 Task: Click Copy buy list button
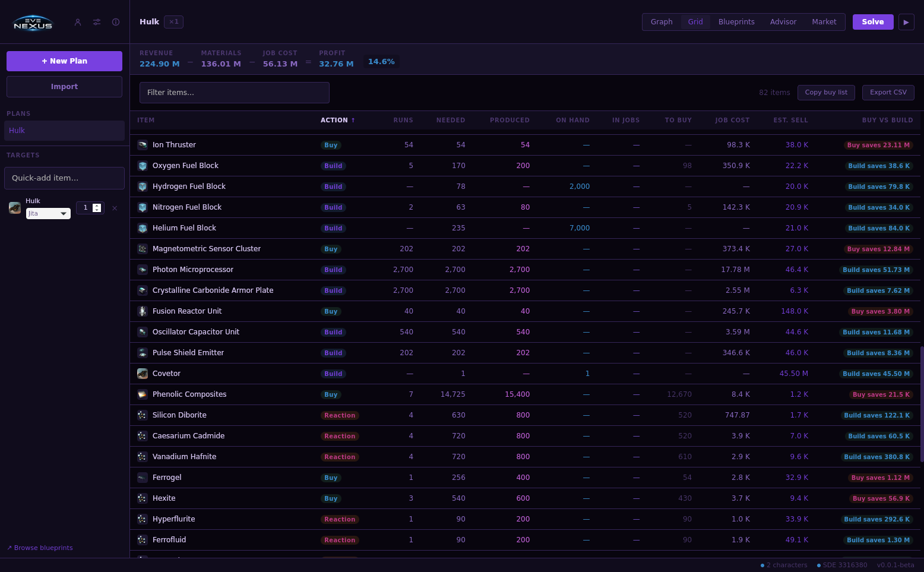[826, 93]
